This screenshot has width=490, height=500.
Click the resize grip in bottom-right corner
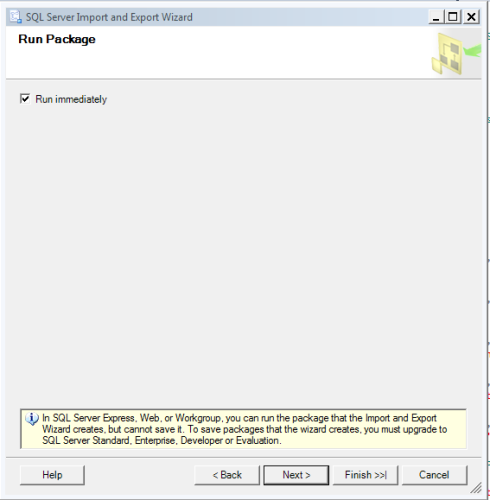[476, 488]
